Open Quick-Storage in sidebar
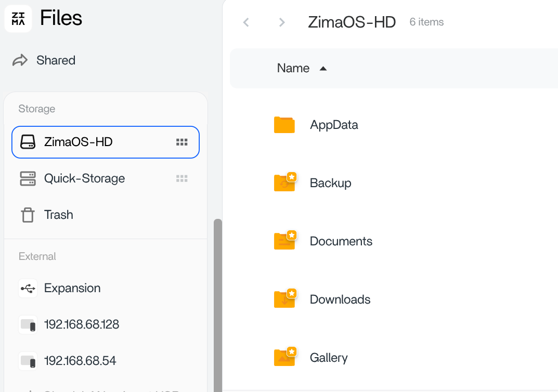The image size is (558, 392). click(84, 178)
